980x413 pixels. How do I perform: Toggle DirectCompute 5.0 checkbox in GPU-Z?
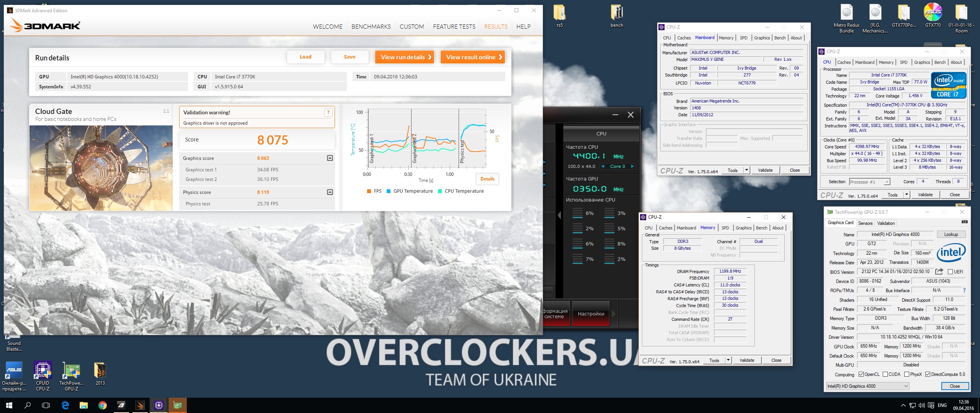[x=928, y=374]
